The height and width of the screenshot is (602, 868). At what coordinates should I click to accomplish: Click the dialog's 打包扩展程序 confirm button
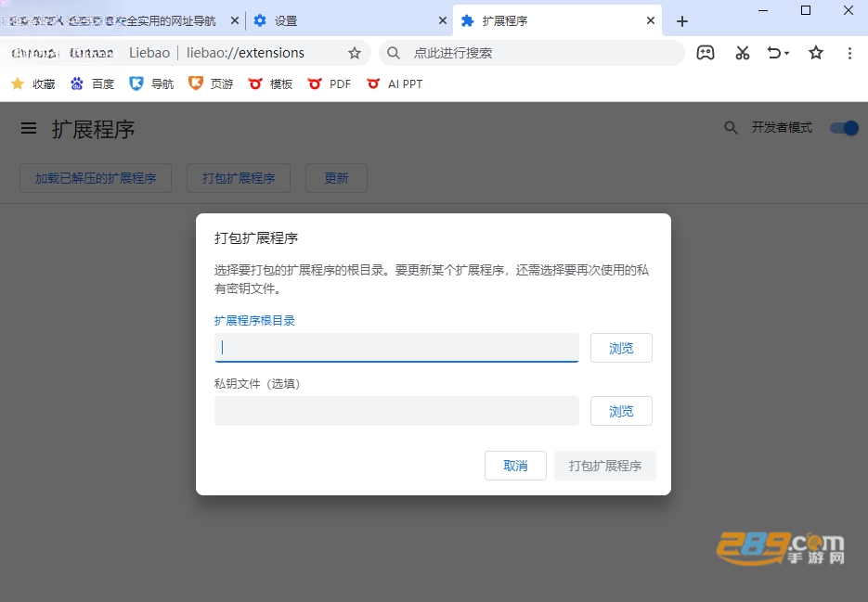coord(605,466)
